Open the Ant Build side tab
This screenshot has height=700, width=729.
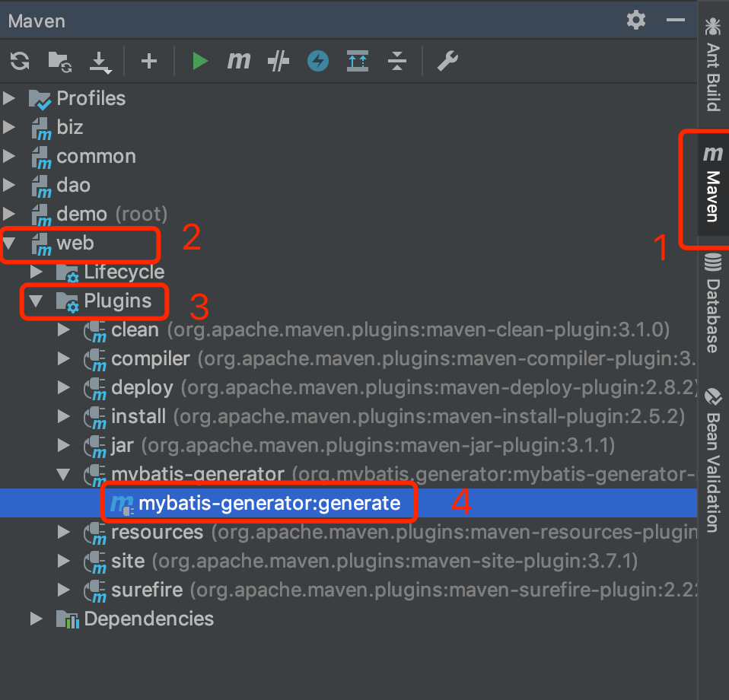point(713,65)
